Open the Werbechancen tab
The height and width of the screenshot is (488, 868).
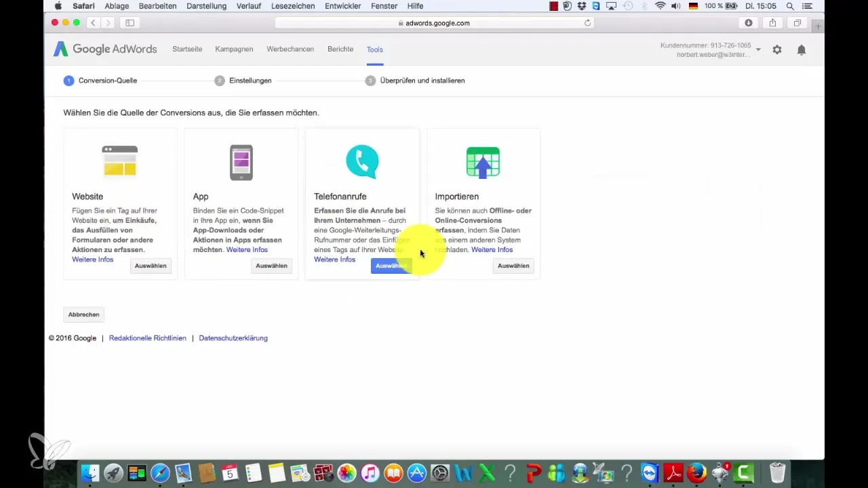coord(290,49)
